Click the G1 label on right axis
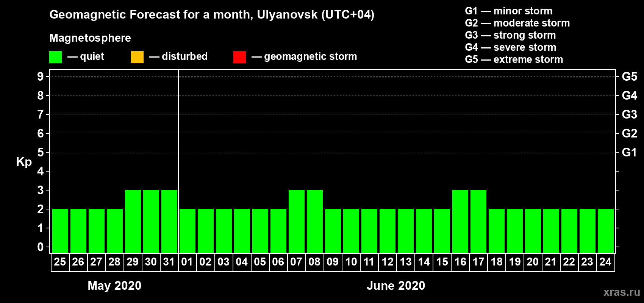The width and height of the screenshot is (644, 303). click(629, 152)
